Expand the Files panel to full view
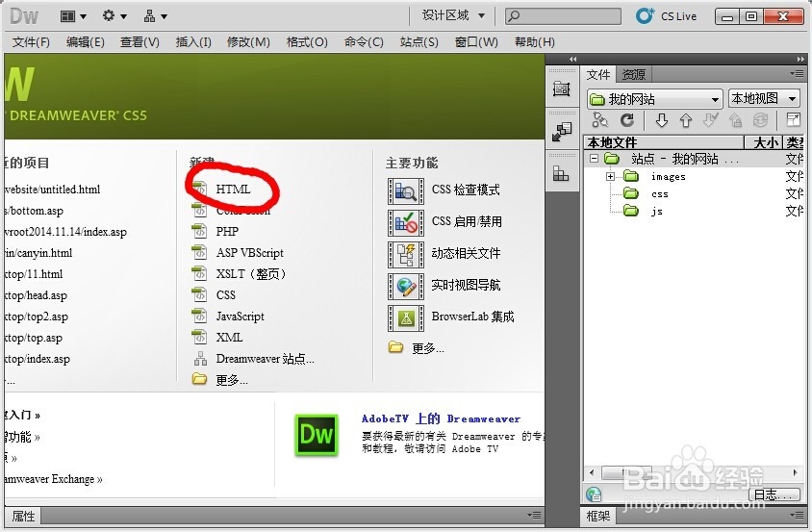Viewport: 812px width, 532px height. click(x=793, y=120)
